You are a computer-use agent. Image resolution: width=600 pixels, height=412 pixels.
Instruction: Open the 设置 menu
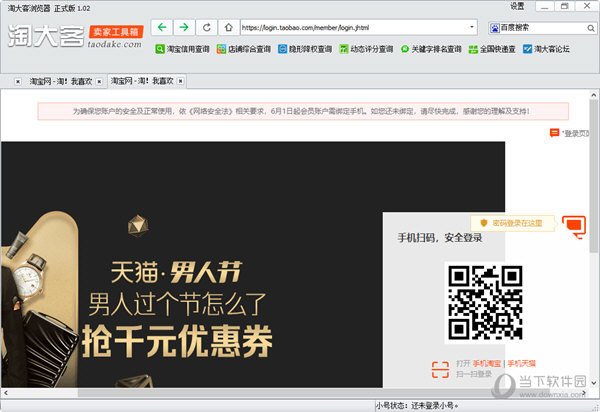point(517,6)
